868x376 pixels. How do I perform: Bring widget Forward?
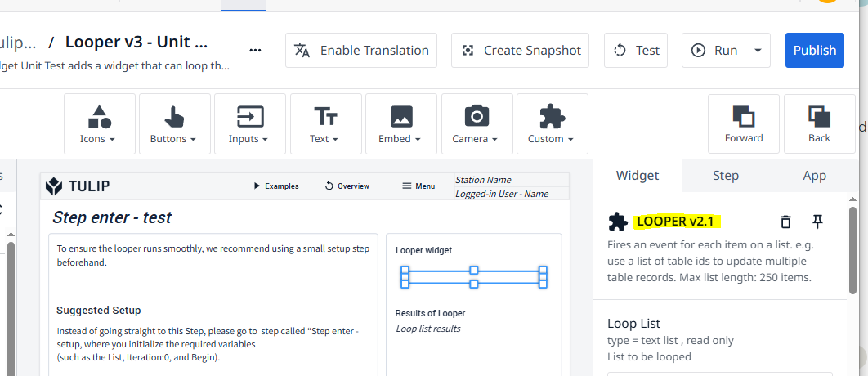pyautogui.click(x=744, y=123)
